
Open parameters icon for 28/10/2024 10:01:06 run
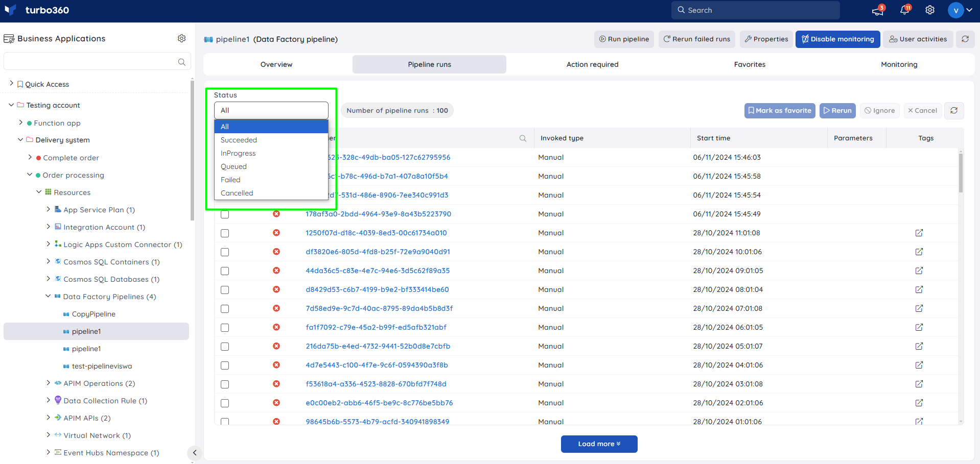click(x=919, y=252)
